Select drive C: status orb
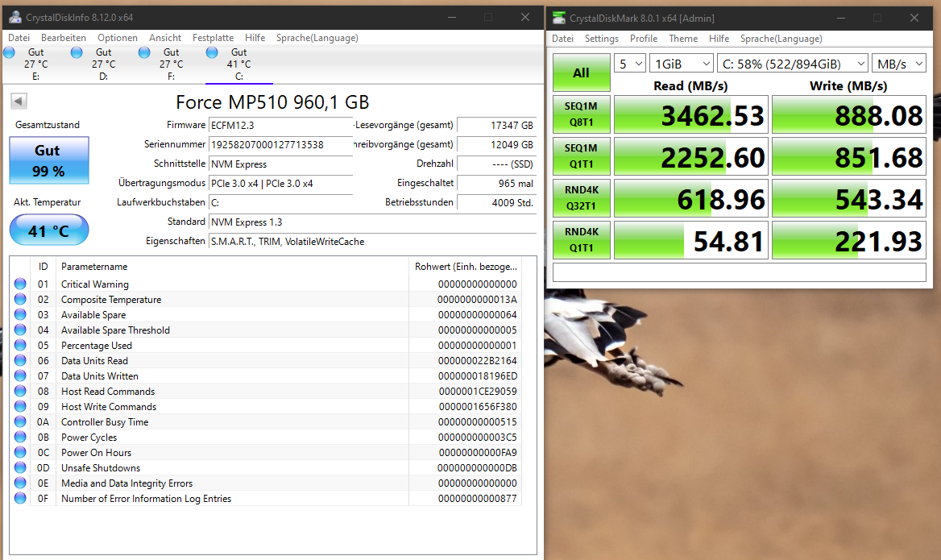The image size is (941, 560). (x=212, y=53)
